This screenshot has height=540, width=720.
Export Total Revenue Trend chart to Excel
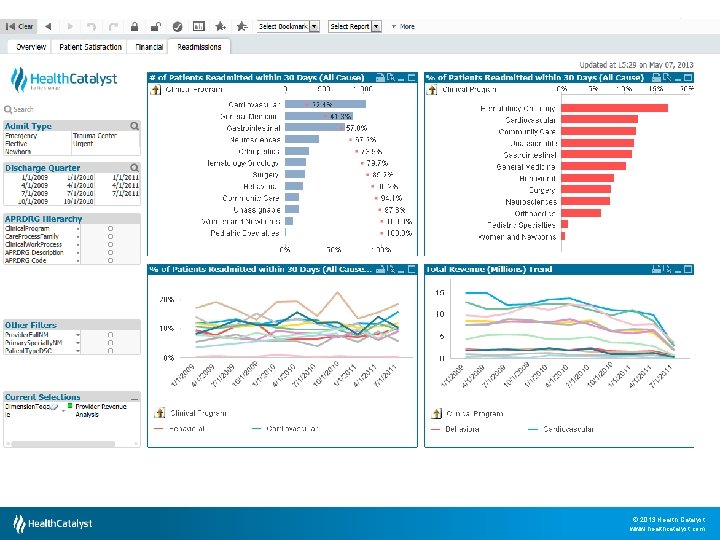667,269
